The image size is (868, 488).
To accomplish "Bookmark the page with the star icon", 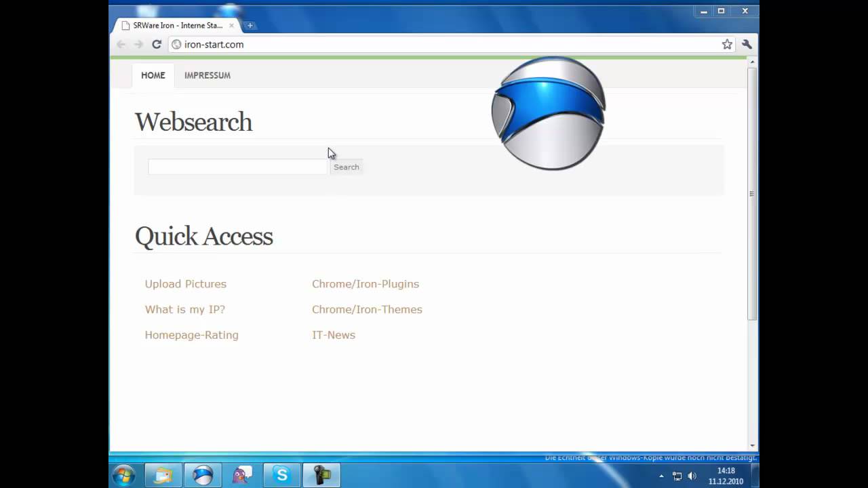I will 727,44.
